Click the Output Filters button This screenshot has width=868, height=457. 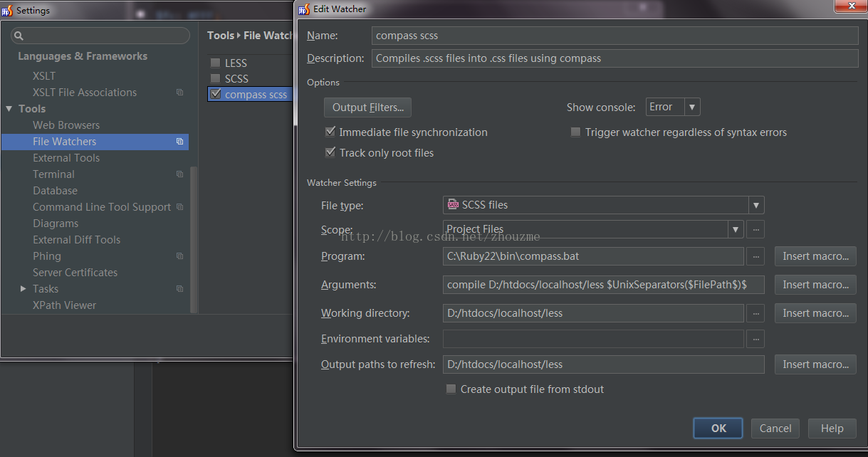click(x=367, y=107)
